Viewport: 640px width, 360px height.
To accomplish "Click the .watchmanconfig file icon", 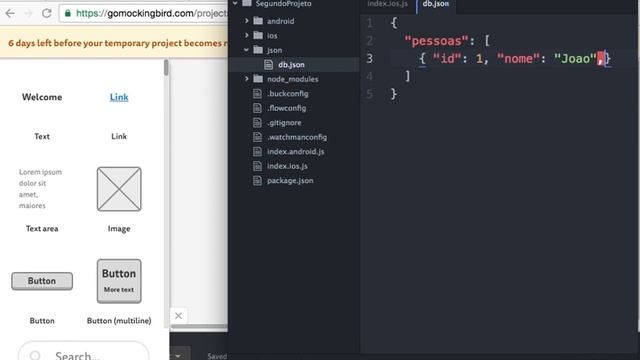I will coord(257,137).
